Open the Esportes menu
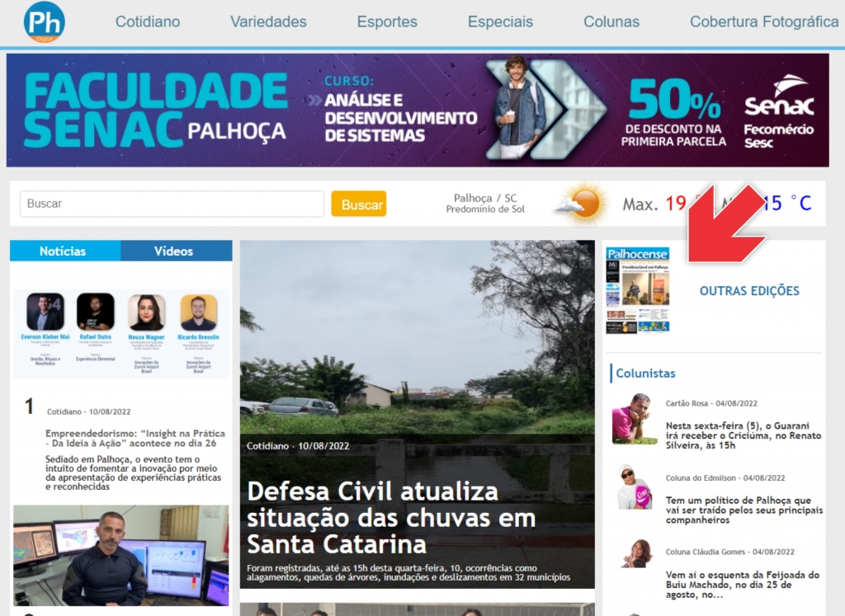The height and width of the screenshot is (616, 845). [387, 21]
